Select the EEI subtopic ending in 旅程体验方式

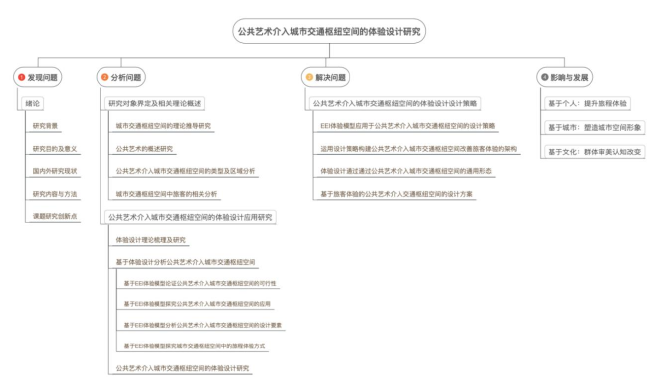[194, 346]
